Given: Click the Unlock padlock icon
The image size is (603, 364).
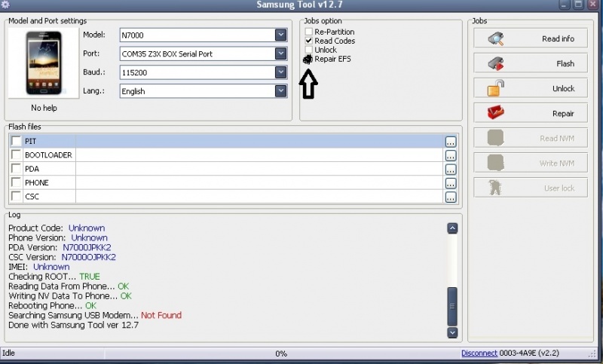Looking at the screenshot, I should [x=496, y=88].
